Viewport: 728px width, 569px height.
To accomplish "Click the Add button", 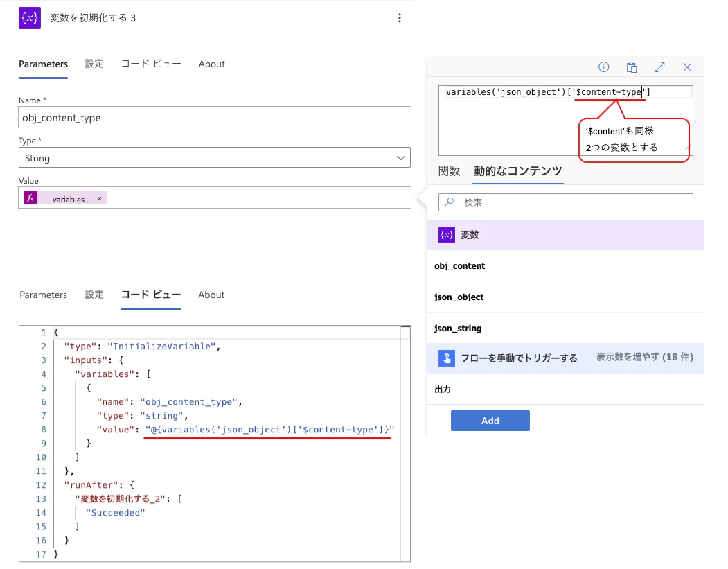I will 490,421.
